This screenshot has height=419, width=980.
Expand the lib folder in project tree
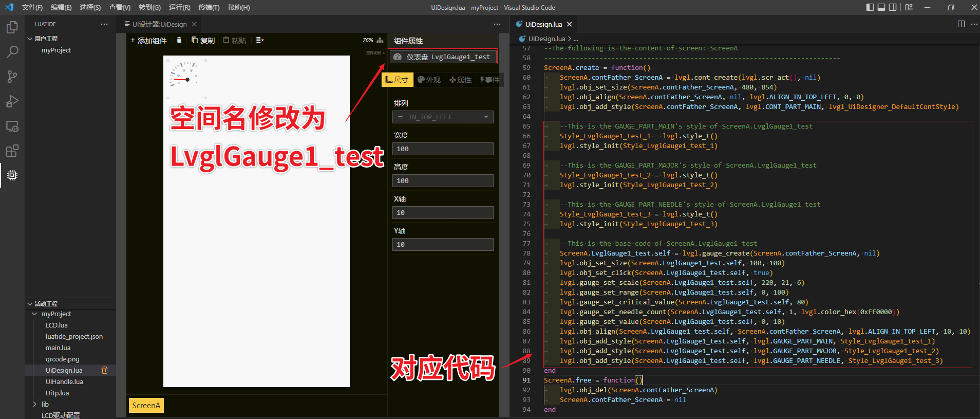[x=35, y=404]
